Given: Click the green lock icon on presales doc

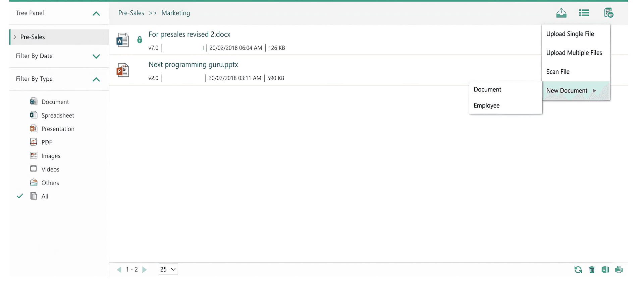Looking at the screenshot, I should pos(140,40).
